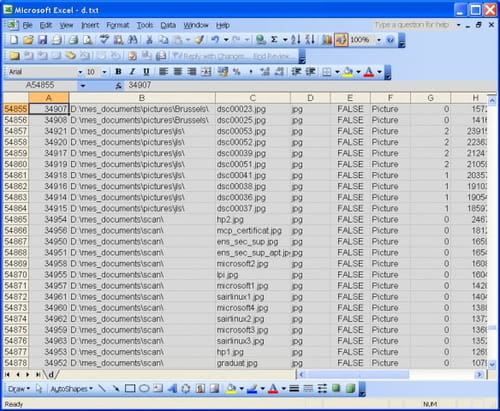
Task: Select the Rectangle drawing tool
Action: 130,388
